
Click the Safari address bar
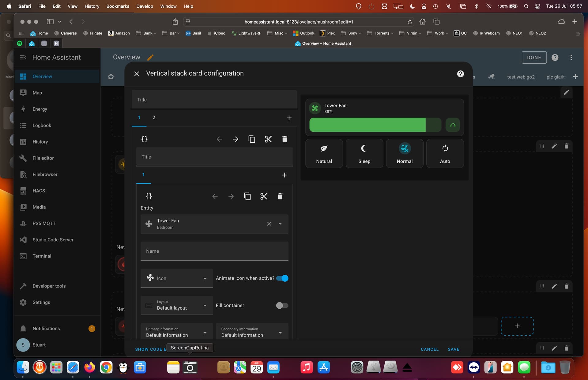click(299, 22)
